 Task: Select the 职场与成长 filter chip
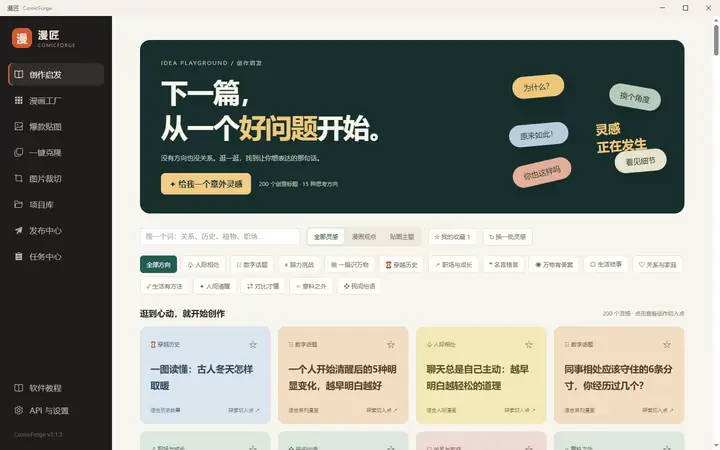pyautogui.click(x=454, y=264)
